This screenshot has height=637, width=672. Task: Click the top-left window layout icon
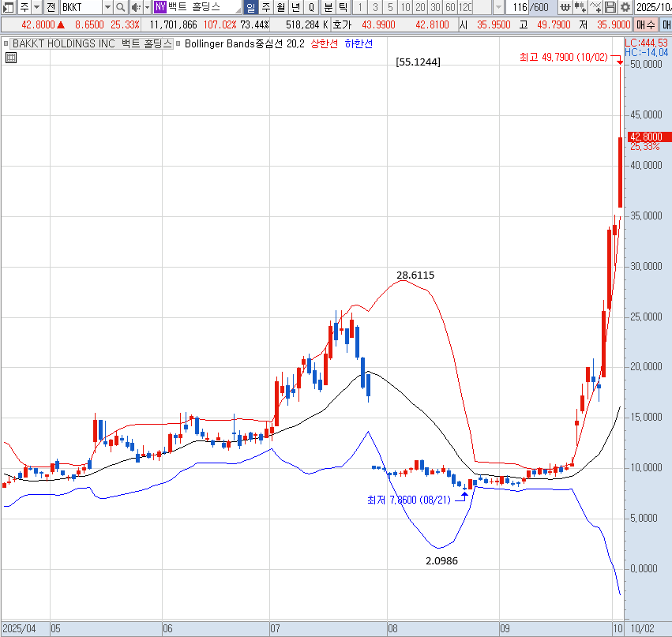click(x=7, y=7)
